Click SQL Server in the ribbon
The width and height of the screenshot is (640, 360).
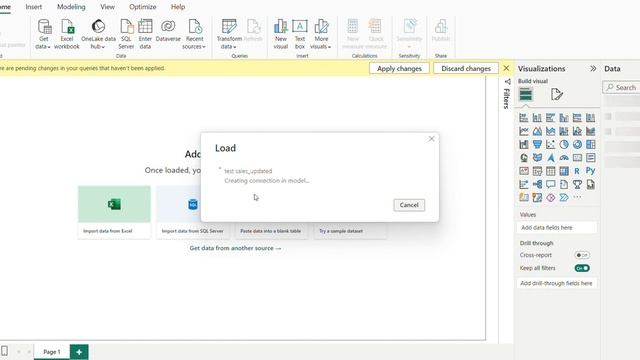coord(126,34)
